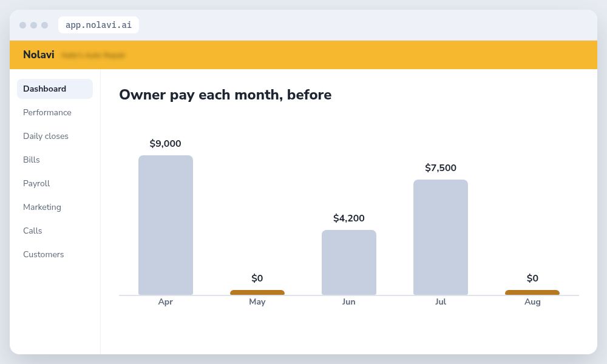Click the $9,000 value label
This screenshot has width=607, height=364.
(x=165, y=144)
